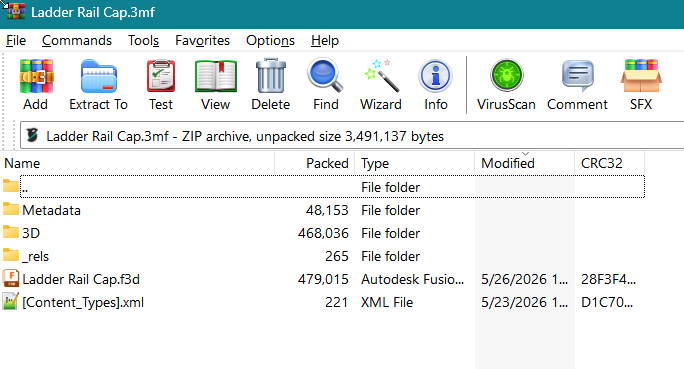
Task: Click the parent folder '..' icon
Action: pyautogui.click(x=11, y=186)
